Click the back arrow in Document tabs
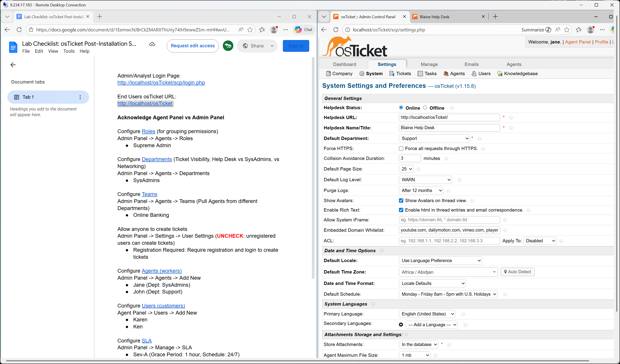Image resolution: width=620 pixels, height=364 pixels. tap(13, 65)
